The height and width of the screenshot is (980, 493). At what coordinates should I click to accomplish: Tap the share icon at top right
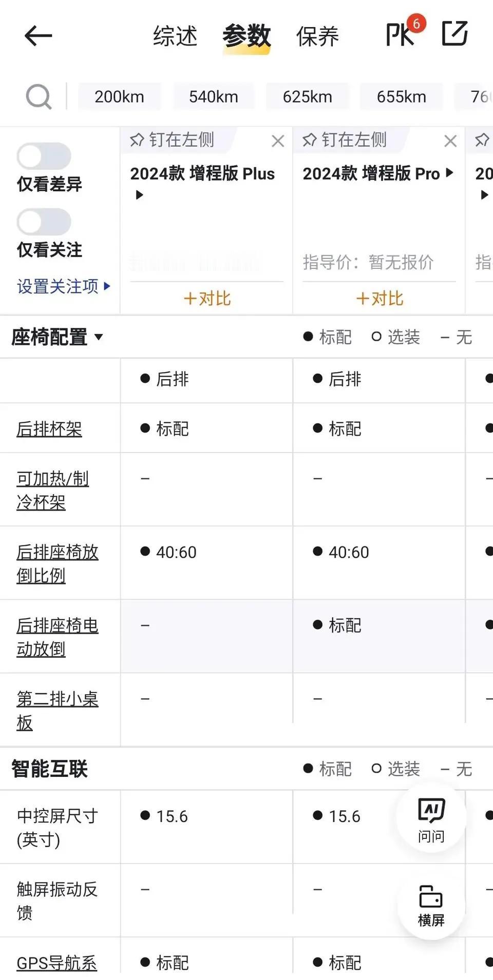tap(455, 34)
